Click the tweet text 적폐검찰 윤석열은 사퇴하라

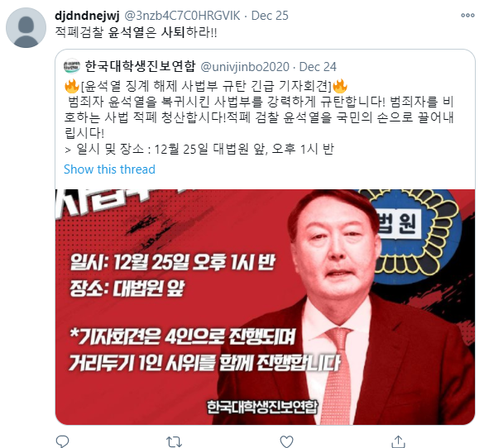[136, 32]
